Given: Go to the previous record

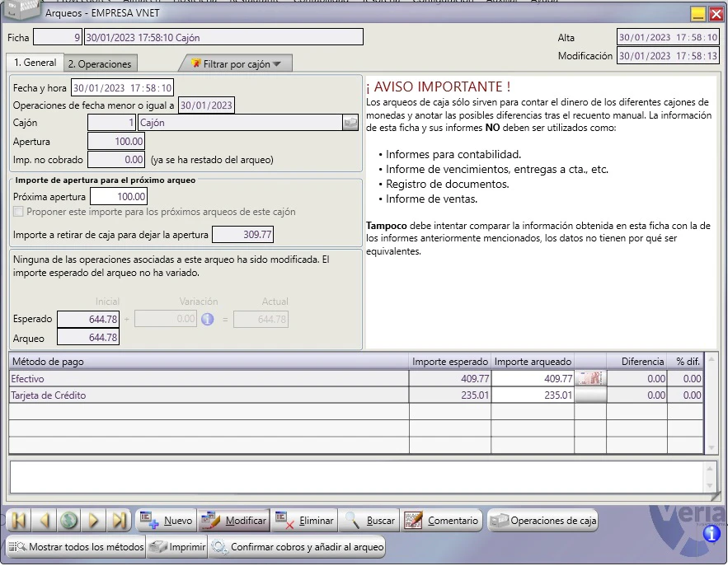Looking at the screenshot, I should [44, 521].
